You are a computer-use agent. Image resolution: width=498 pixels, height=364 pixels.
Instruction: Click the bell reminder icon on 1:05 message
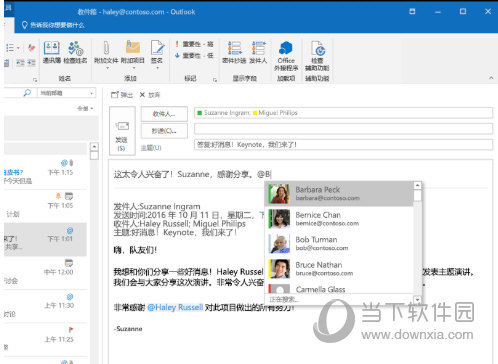(x=58, y=196)
